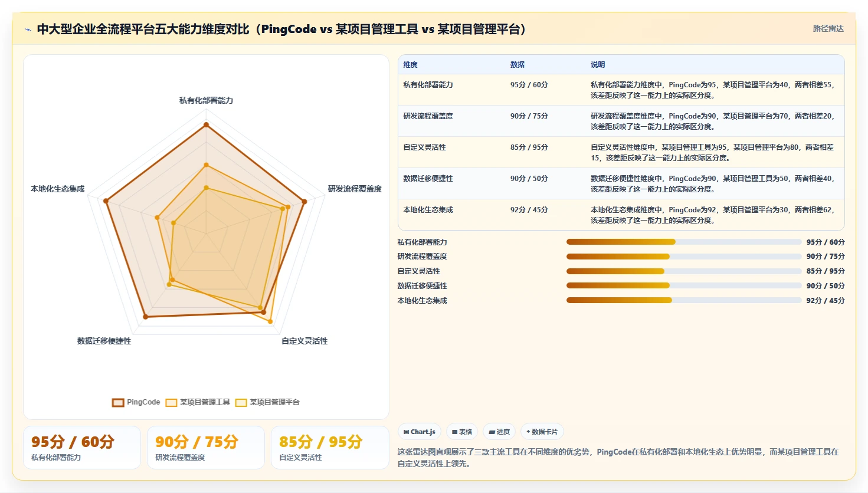This screenshot has height=493, width=868.
Task: Click the 私有化部署能力 progress bar
Action: pyautogui.click(x=684, y=242)
